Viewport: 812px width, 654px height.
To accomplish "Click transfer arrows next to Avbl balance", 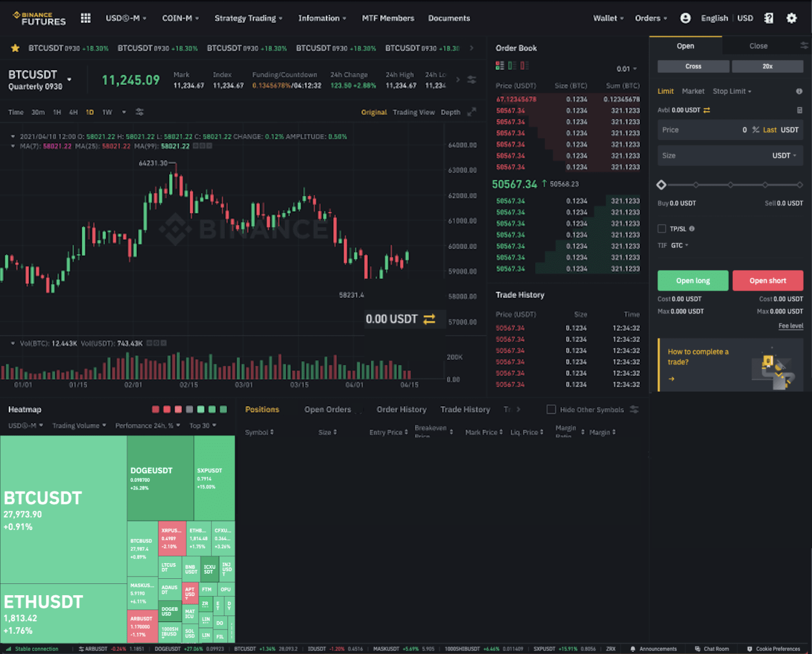I will point(706,110).
